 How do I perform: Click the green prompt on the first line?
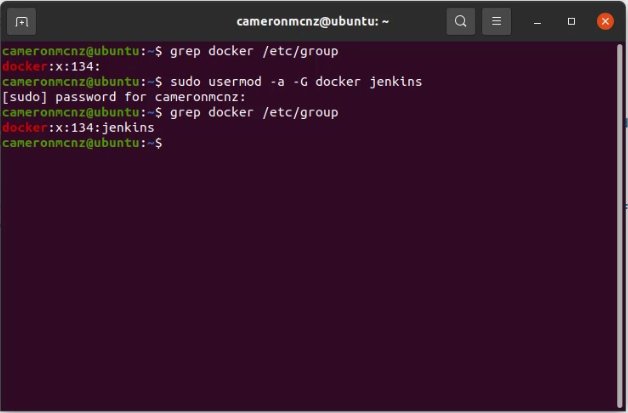point(80,50)
